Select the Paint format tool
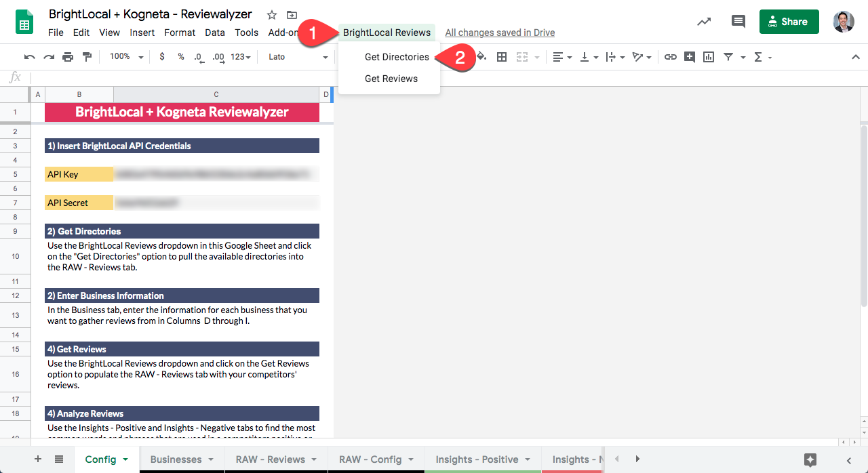The image size is (868, 473). tap(87, 57)
